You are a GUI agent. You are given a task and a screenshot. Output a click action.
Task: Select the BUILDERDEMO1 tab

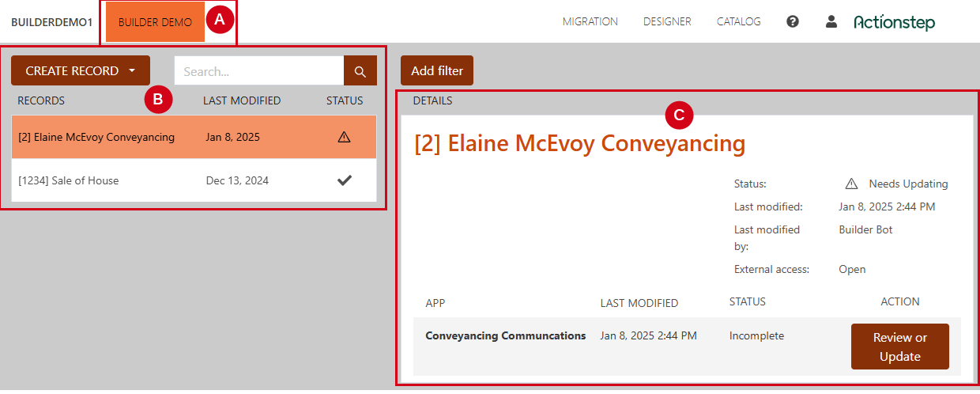pos(52,22)
